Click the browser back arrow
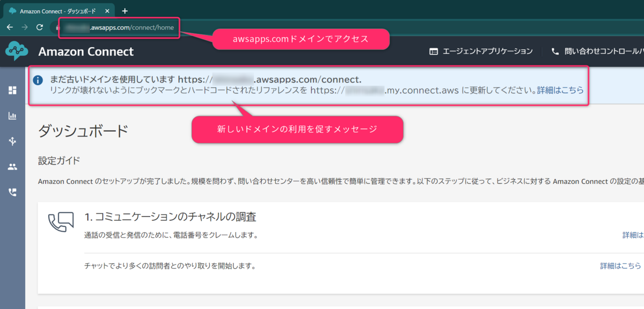The height and width of the screenshot is (309, 644). pyautogui.click(x=10, y=27)
